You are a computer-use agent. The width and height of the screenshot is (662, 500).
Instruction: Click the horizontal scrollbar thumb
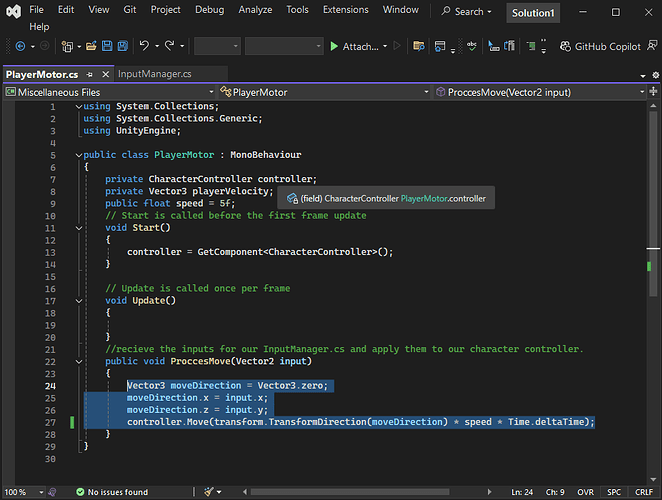(x=350, y=492)
